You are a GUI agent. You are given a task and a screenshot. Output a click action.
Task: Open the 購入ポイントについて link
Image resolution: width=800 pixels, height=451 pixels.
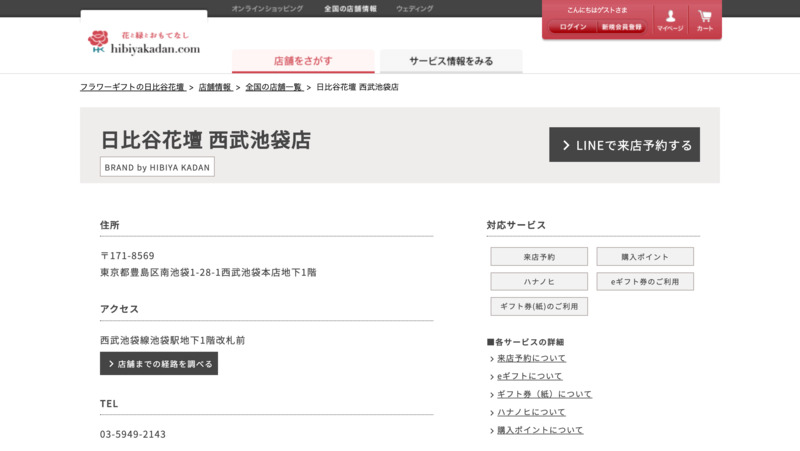tap(540, 430)
